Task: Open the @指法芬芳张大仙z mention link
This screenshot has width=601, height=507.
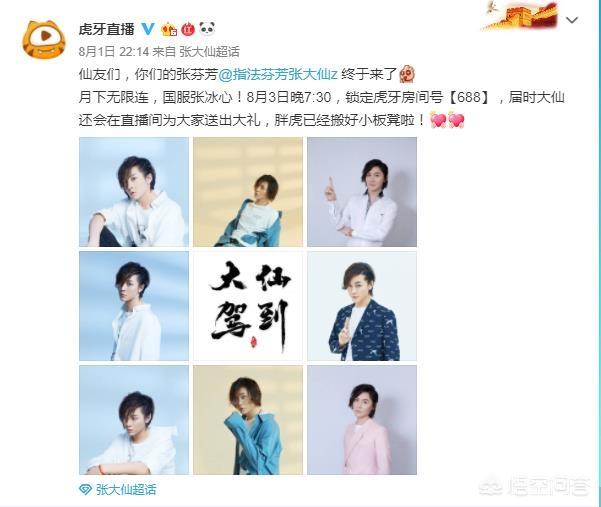Action: tap(278, 74)
